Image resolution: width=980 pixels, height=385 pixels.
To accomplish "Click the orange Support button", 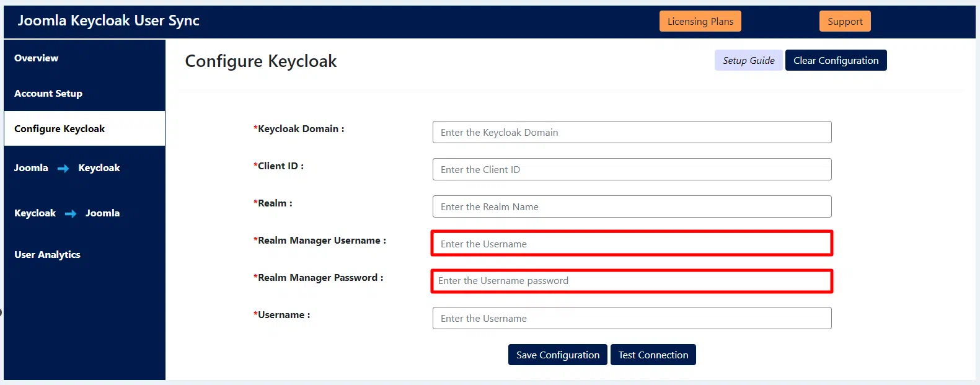I will click(x=845, y=21).
